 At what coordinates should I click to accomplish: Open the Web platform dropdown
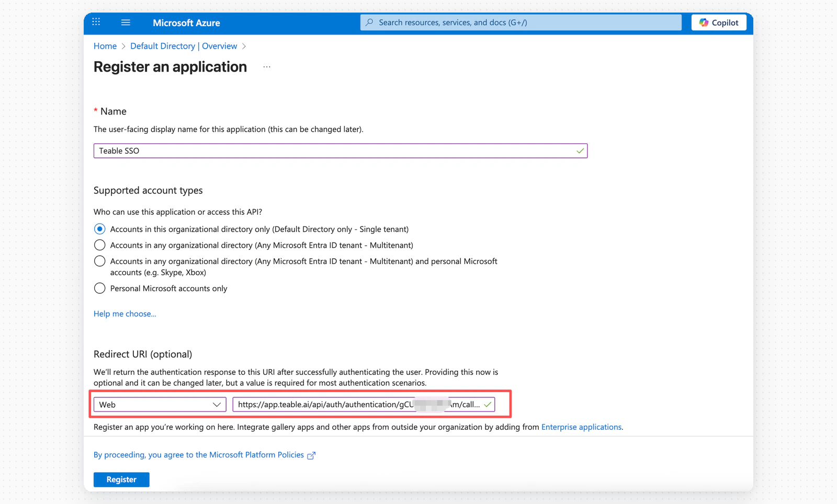point(160,405)
